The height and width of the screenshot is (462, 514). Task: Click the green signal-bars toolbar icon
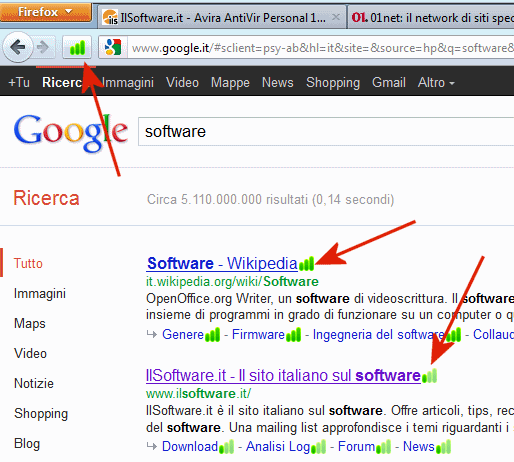[x=77, y=48]
